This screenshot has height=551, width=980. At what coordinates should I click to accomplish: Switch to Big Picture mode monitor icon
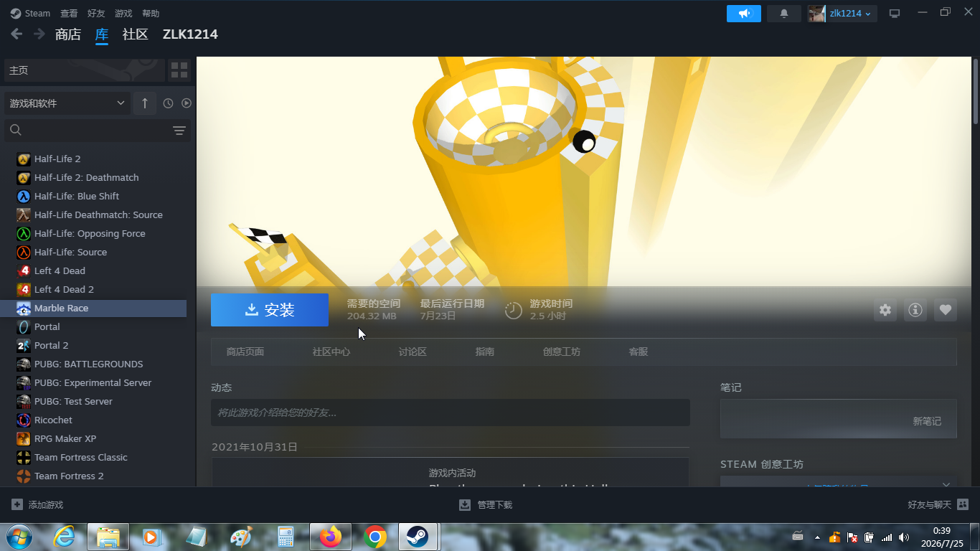[895, 14]
